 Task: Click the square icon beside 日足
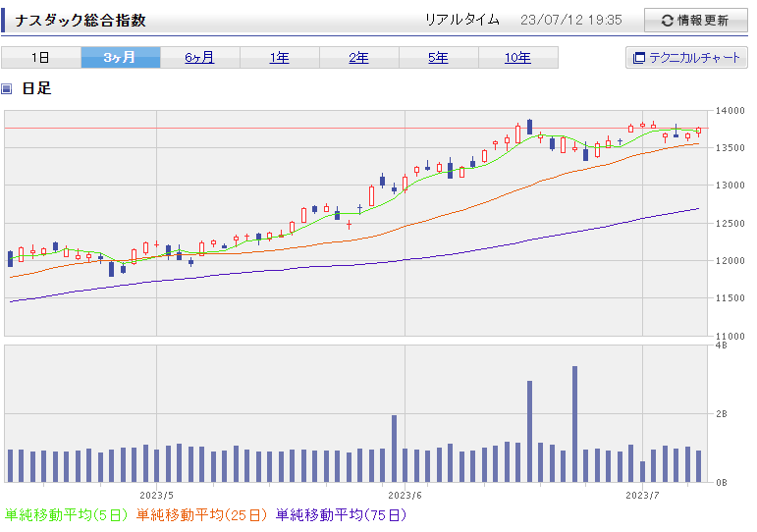pyautogui.click(x=7, y=89)
